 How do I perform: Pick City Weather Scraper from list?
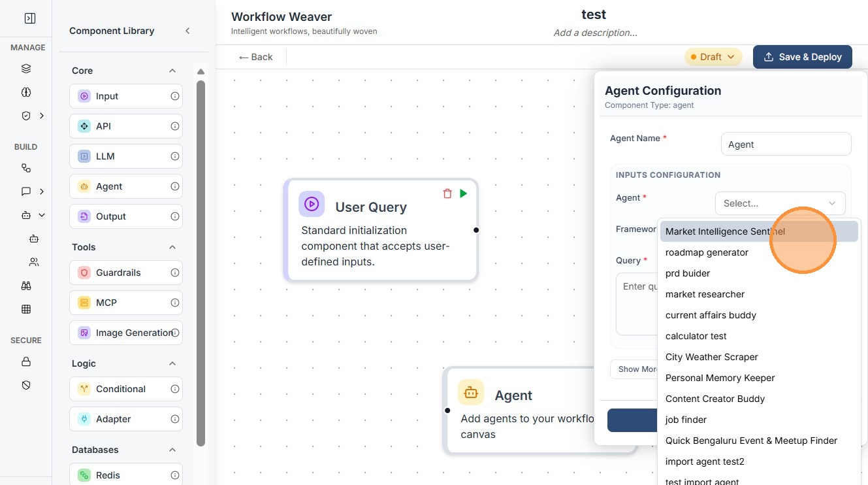pos(711,357)
